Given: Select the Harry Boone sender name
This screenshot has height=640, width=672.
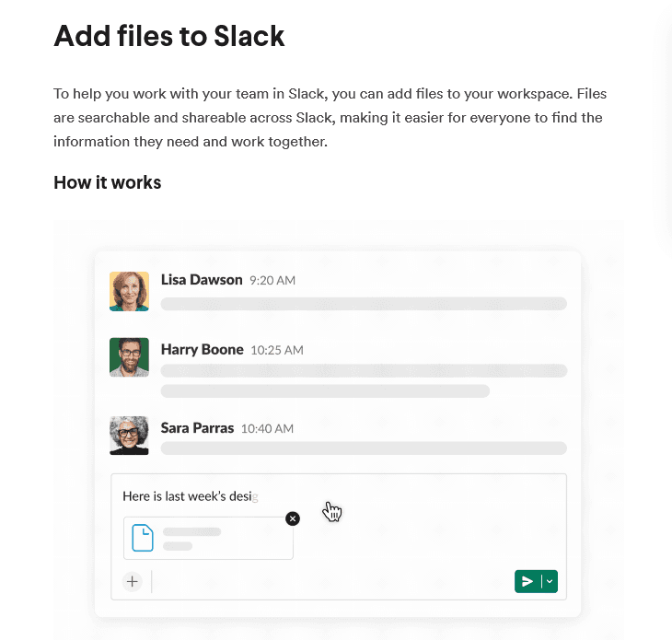Looking at the screenshot, I should click(x=202, y=349).
